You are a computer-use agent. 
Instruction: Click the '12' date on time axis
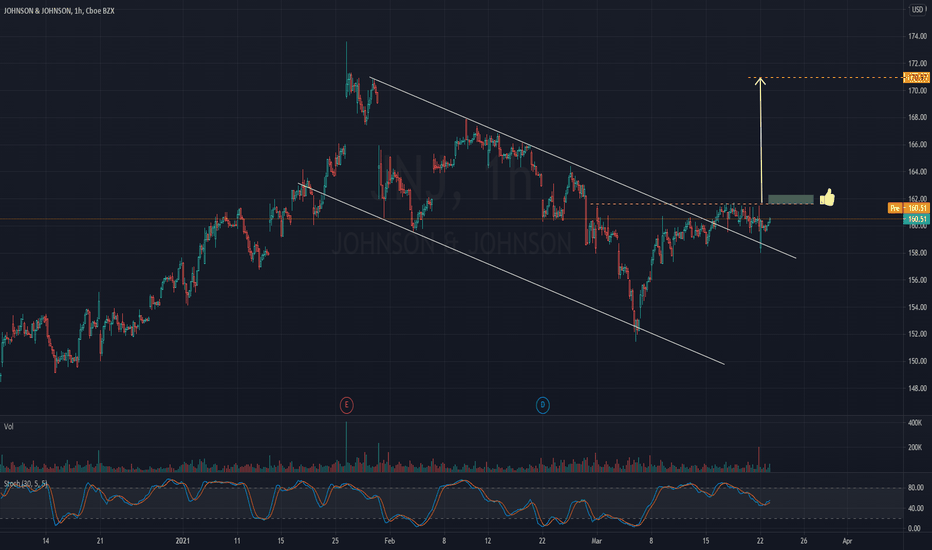[x=487, y=540]
